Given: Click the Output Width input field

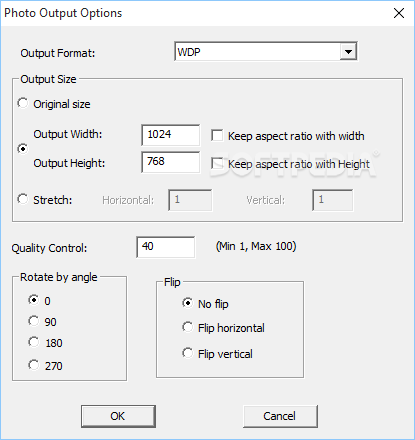Looking at the screenshot, I should [171, 135].
